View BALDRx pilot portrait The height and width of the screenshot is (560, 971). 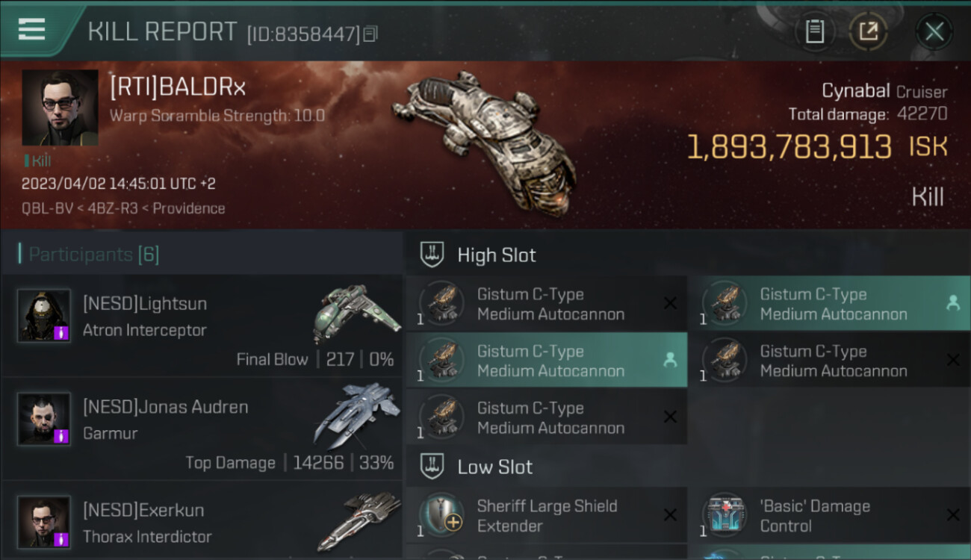(60, 108)
